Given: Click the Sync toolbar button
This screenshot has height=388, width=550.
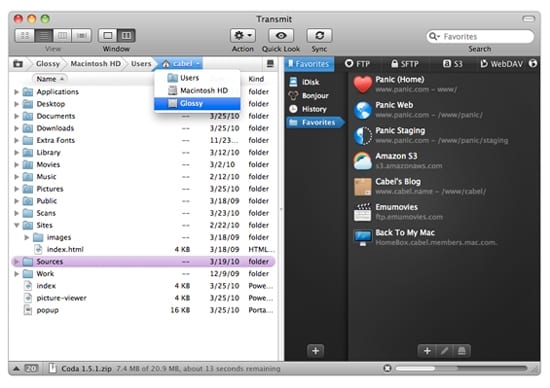Looking at the screenshot, I should click(x=319, y=35).
